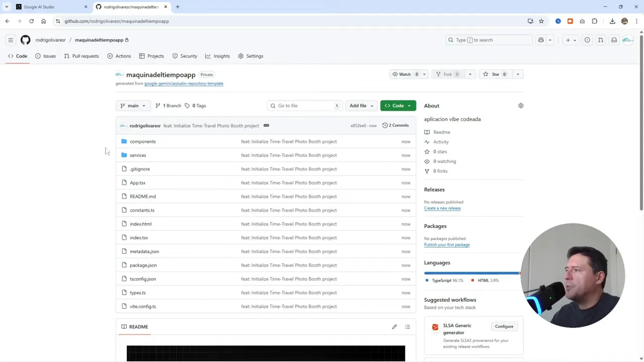Click the Go to file search field
The height and width of the screenshot is (362, 644).
[304, 106]
